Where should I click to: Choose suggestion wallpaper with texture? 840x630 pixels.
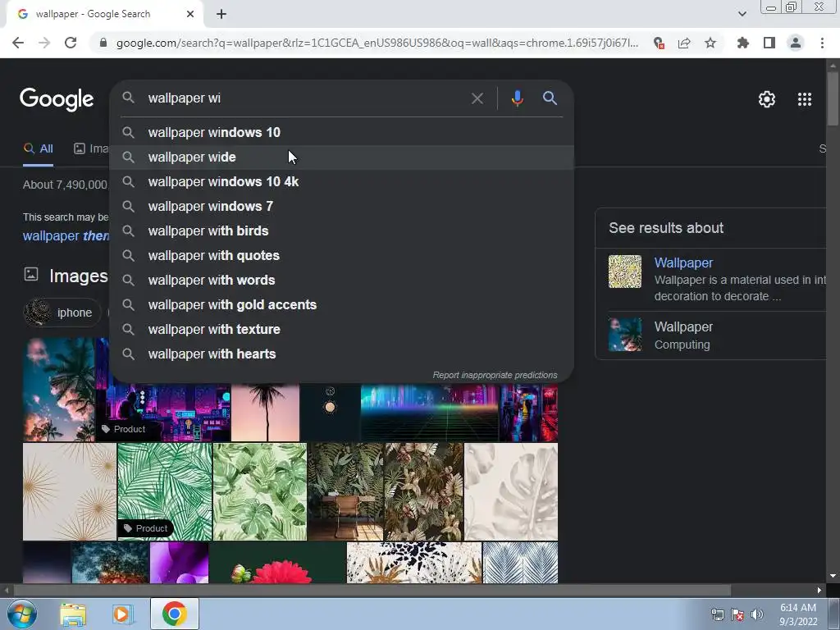(342, 330)
